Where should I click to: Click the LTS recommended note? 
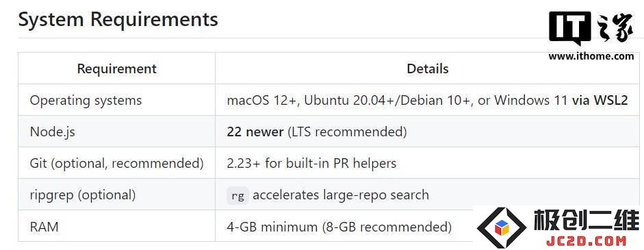tap(347, 132)
